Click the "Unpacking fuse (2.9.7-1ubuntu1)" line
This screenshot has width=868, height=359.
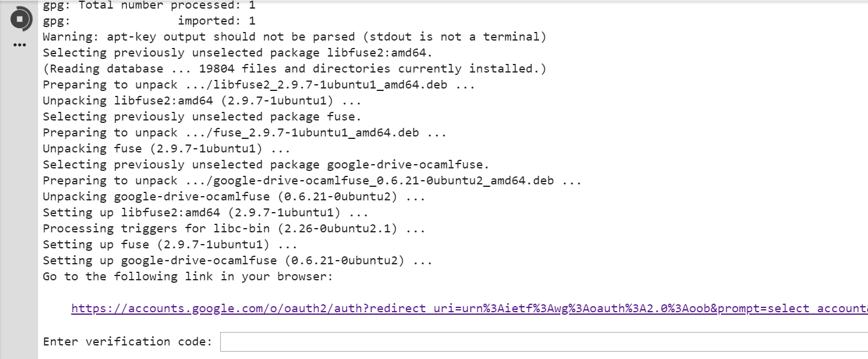(166, 149)
